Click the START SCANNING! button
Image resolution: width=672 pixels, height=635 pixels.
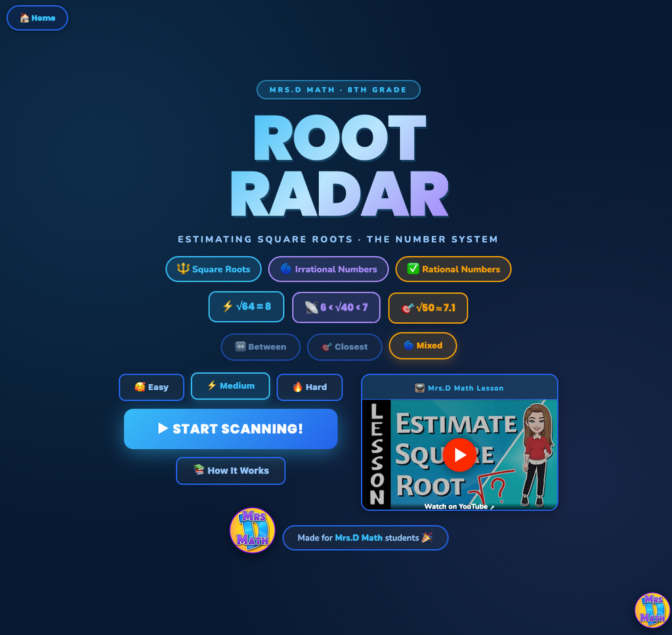(x=230, y=429)
